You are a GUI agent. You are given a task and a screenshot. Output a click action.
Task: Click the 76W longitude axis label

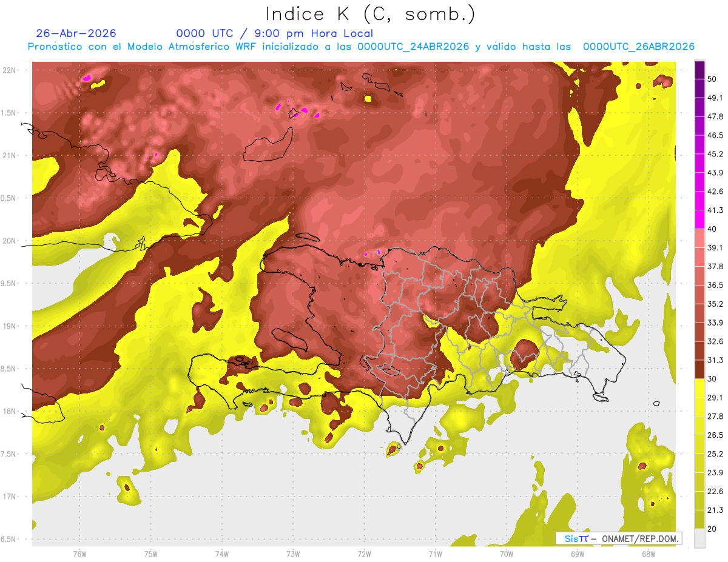coord(80,554)
